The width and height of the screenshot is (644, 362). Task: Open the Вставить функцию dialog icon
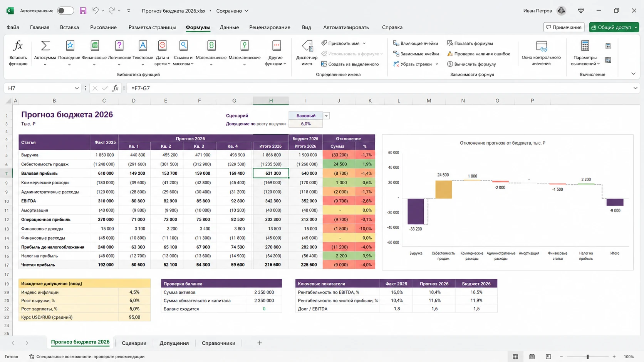(18, 46)
